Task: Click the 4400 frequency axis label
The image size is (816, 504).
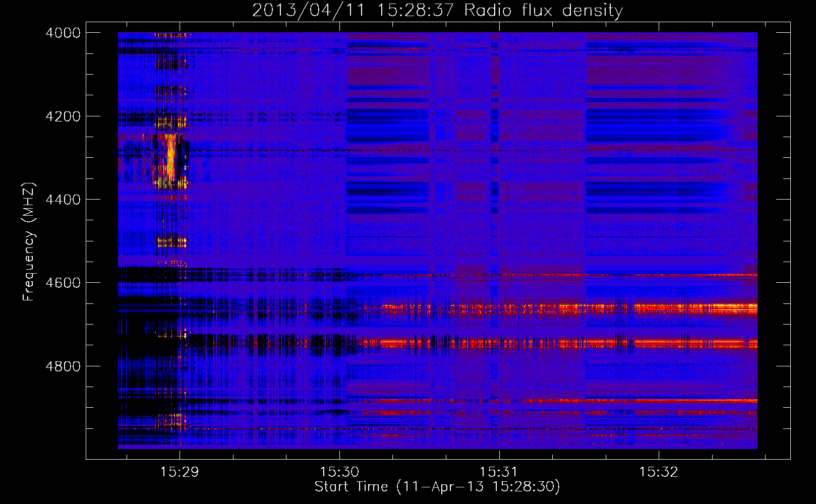Action: tap(63, 200)
